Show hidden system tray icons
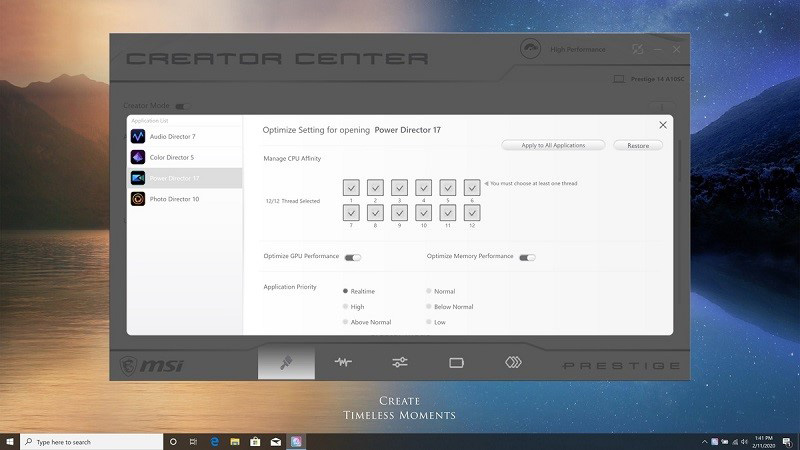Image resolution: width=800 pixels, height=450 pixels. tap(705, 442)
